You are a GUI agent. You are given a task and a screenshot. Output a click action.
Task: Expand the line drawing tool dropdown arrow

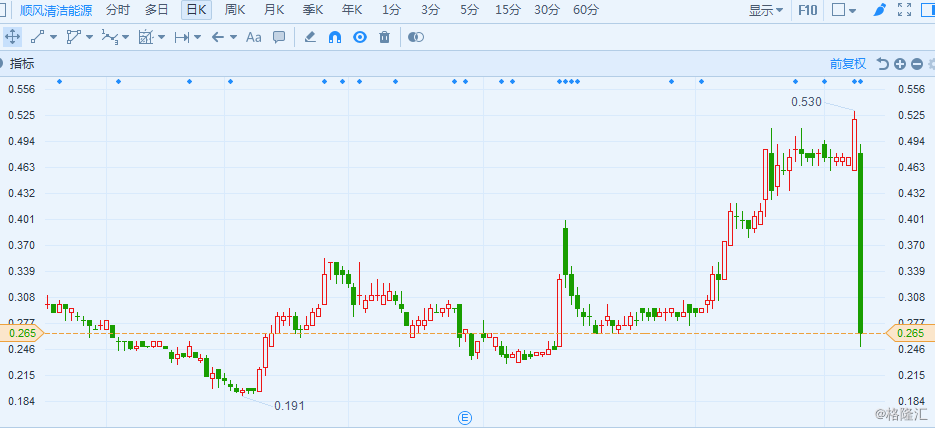coord(54,37)
